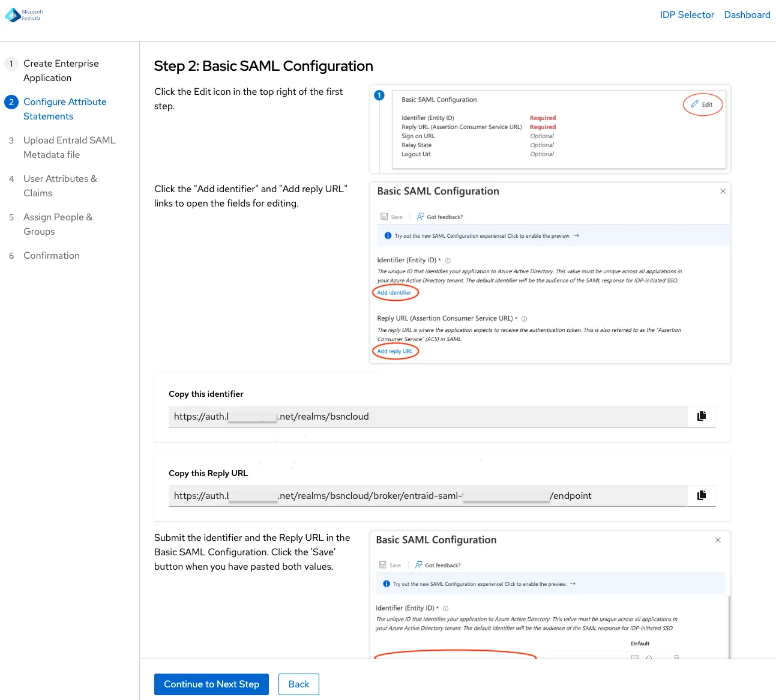This screenshot has width=776, height=700.
Task: Copy the Reply URL to clipboard
Action: point(701,495)
